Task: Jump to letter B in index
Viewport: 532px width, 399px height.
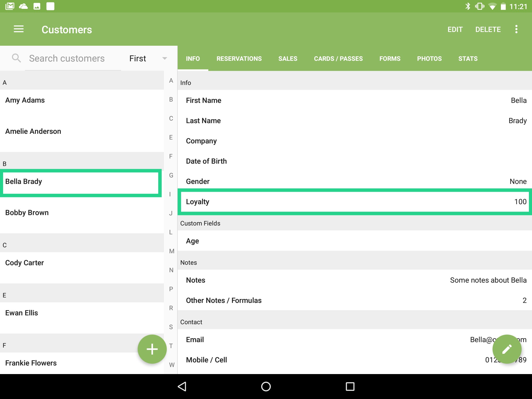Action: point(171,99)
